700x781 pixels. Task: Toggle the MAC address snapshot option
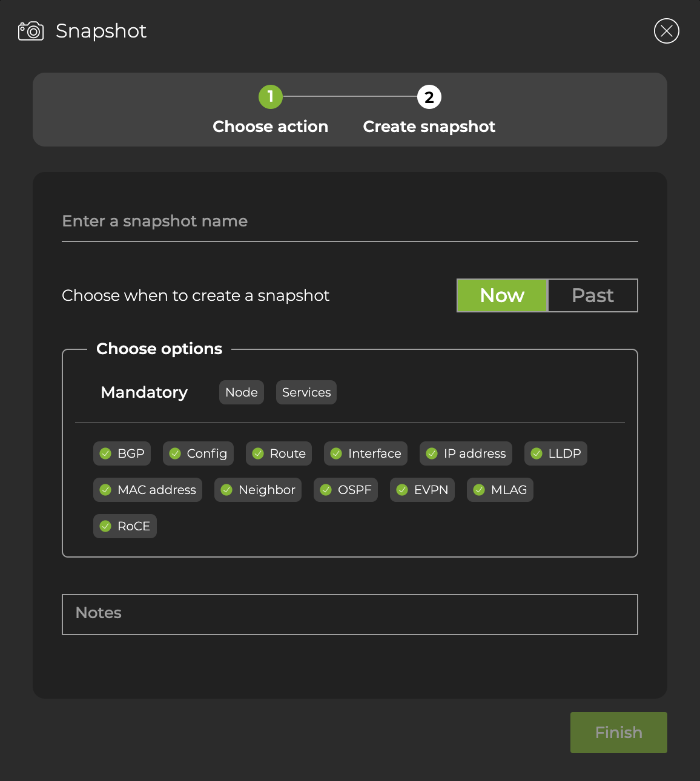147,489
